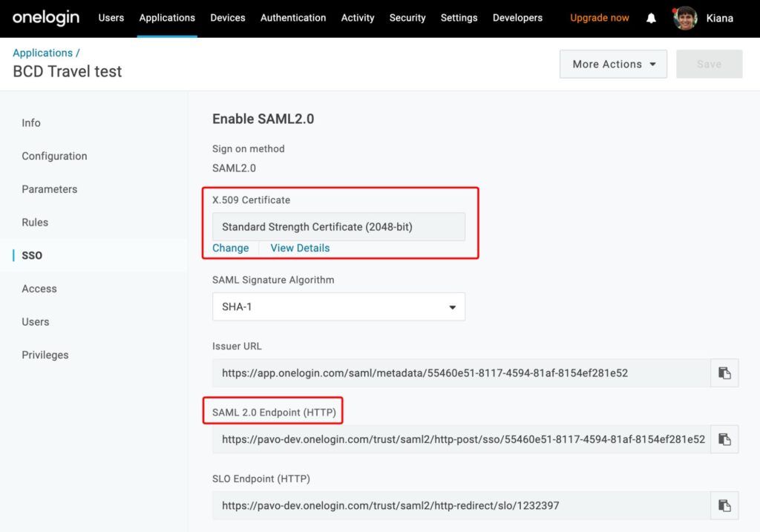
Task: Copy the Issuer URL using the copy icon
Action: [724, 372]
